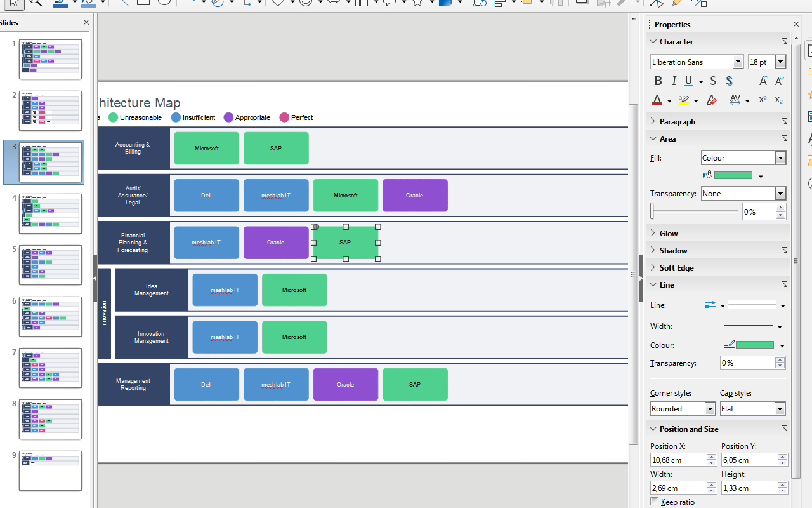Image resolution: width=812 pixels, height=508 pixels.
Task: Open the Underline style dropdown arrow
Action: 700,82
